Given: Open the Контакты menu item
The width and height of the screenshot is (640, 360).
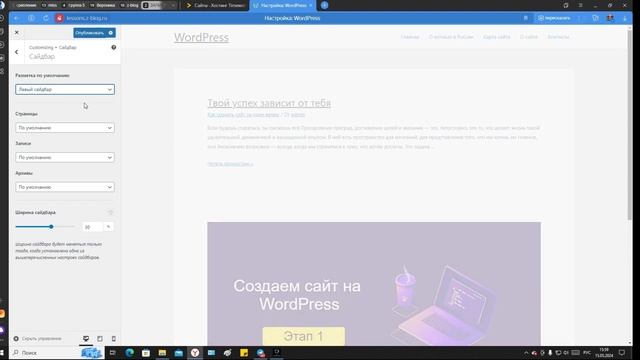Looking at the screenshot, I should [x=558, y=37].
